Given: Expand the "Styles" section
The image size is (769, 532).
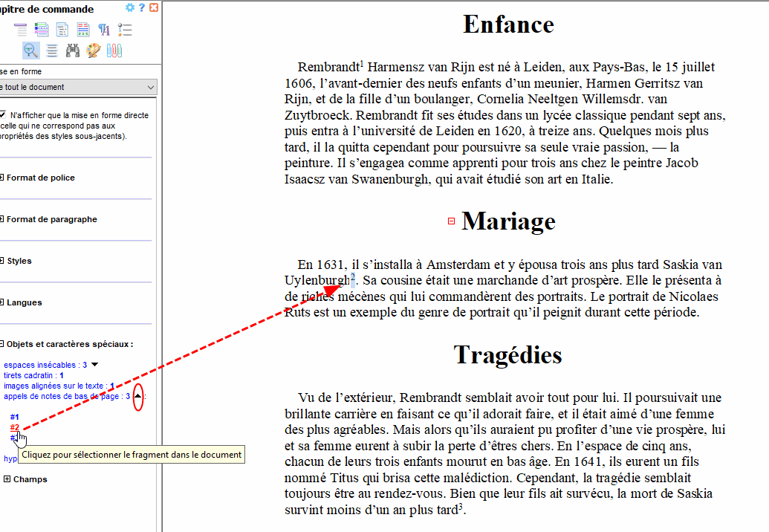Looking at the screenshot, I should pyautogui.click(x=1, y=261).
